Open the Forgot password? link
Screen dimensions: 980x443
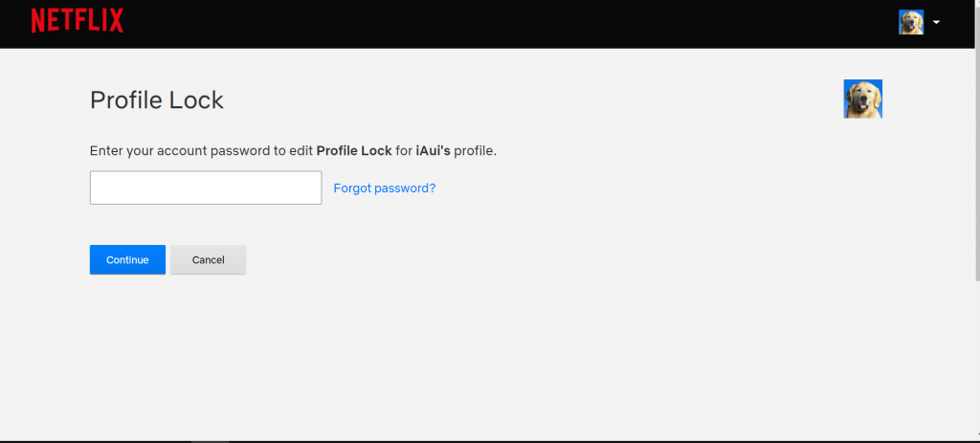(x=384, y=188)
